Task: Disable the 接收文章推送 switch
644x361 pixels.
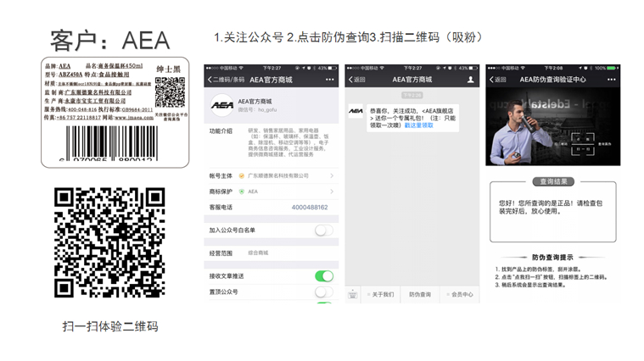Action: point(324,276)
